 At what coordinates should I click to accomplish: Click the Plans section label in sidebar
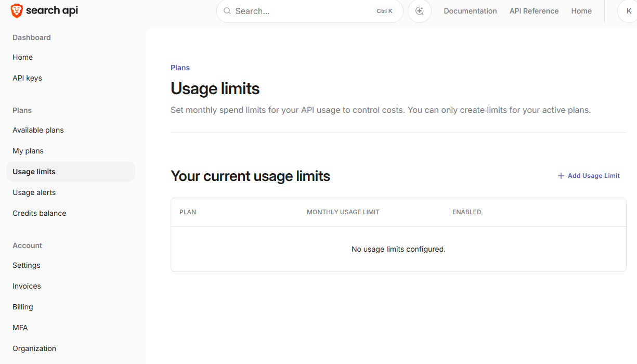[22, 110]
